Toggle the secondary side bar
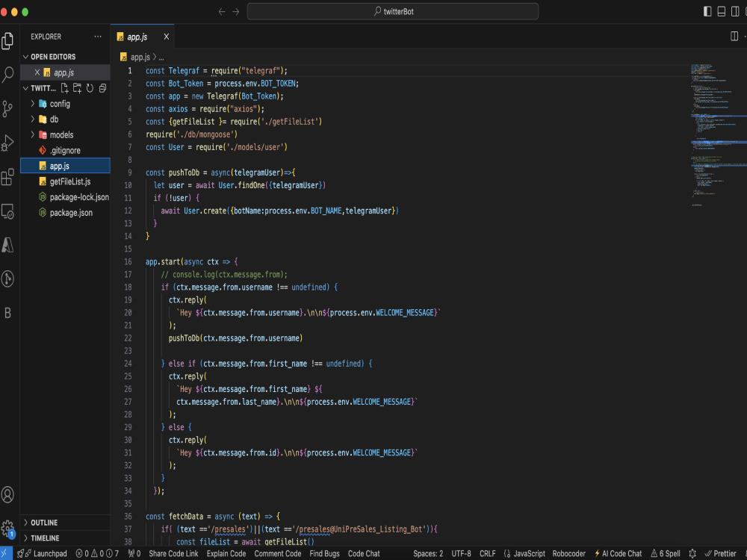747x560 pixels. pos(735,11)
